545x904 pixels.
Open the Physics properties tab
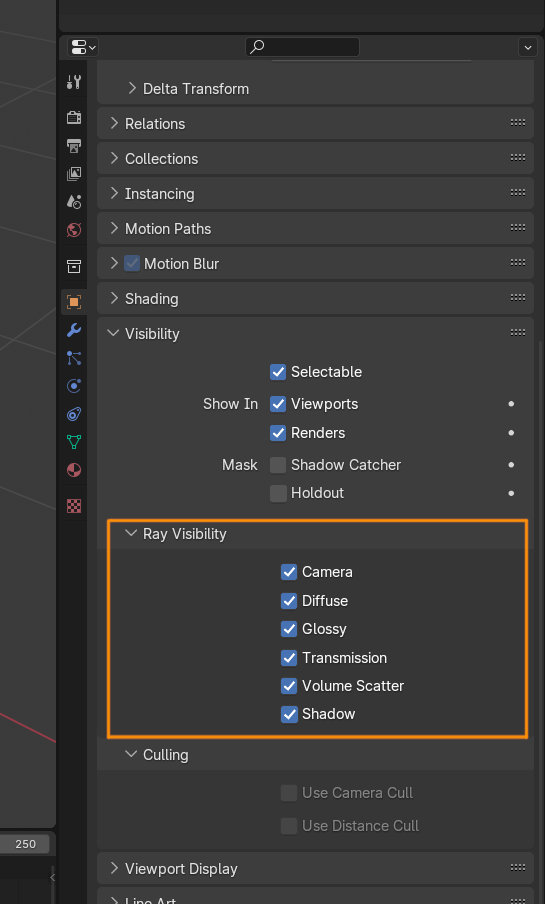74,386
